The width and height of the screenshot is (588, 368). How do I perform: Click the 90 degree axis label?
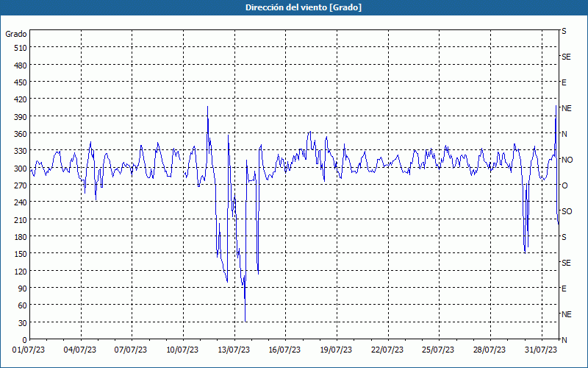tap(23, 289)
